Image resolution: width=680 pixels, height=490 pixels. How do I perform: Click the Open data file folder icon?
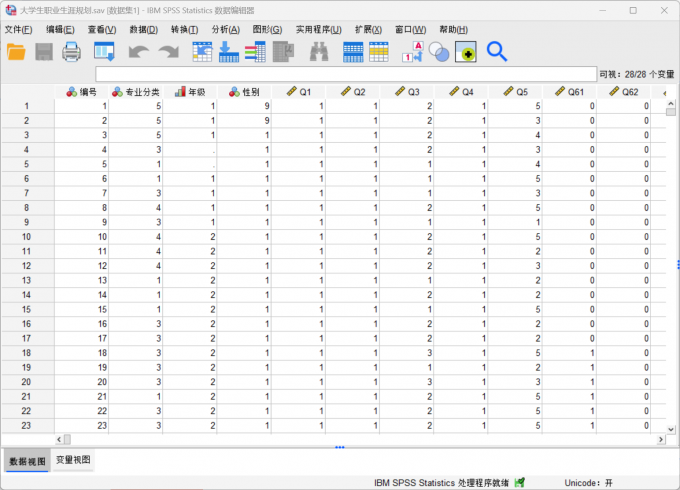(x=17, y=51)
